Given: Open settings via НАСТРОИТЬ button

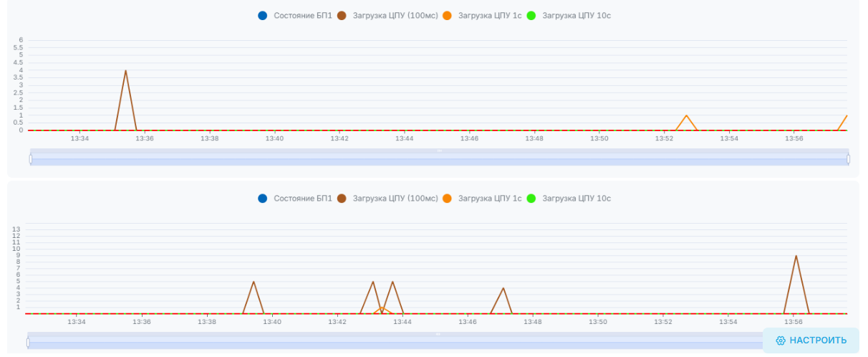Looking at the screenshot, I should click(811, 341).
